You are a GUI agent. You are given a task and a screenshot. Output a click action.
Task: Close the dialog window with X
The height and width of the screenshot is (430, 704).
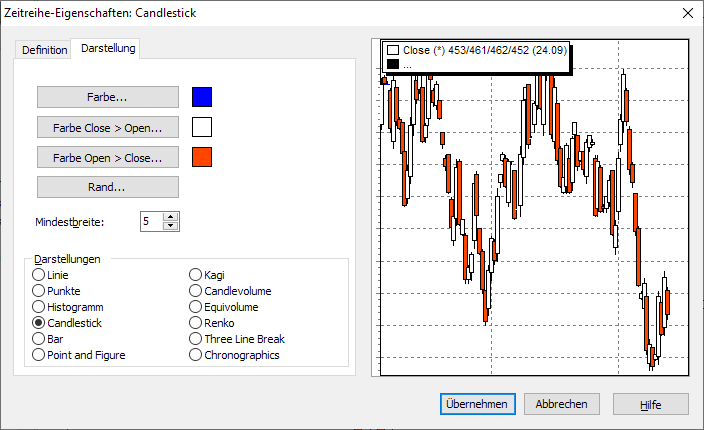click(x=687, y=13)
